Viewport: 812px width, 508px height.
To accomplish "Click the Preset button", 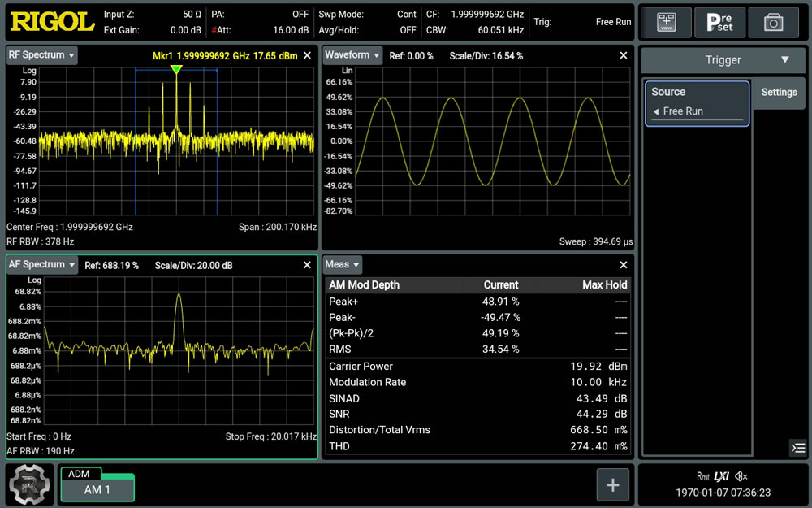I will [719, 22].
